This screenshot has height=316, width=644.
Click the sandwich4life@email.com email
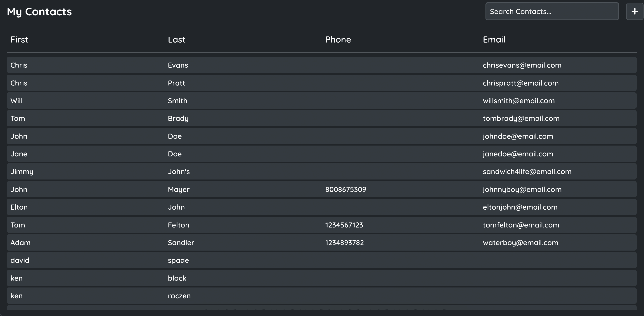527,172
